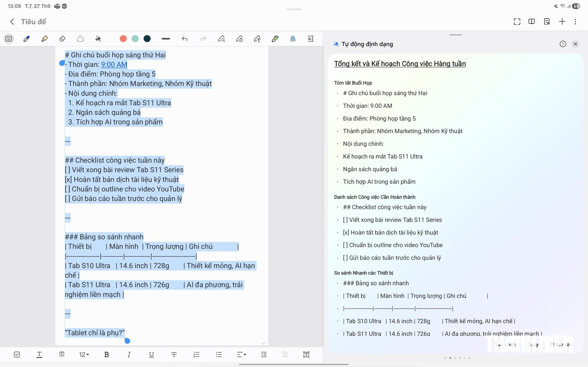Toggle reading mode book icon
The height and width of the screenshot is (367, 588).
(x=531, y=22)
